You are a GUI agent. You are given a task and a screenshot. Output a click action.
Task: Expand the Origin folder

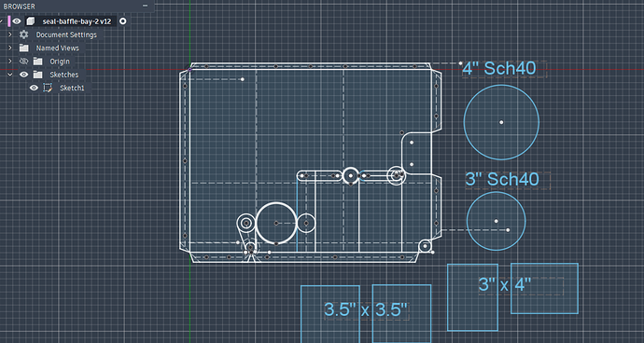coord(10,62)
